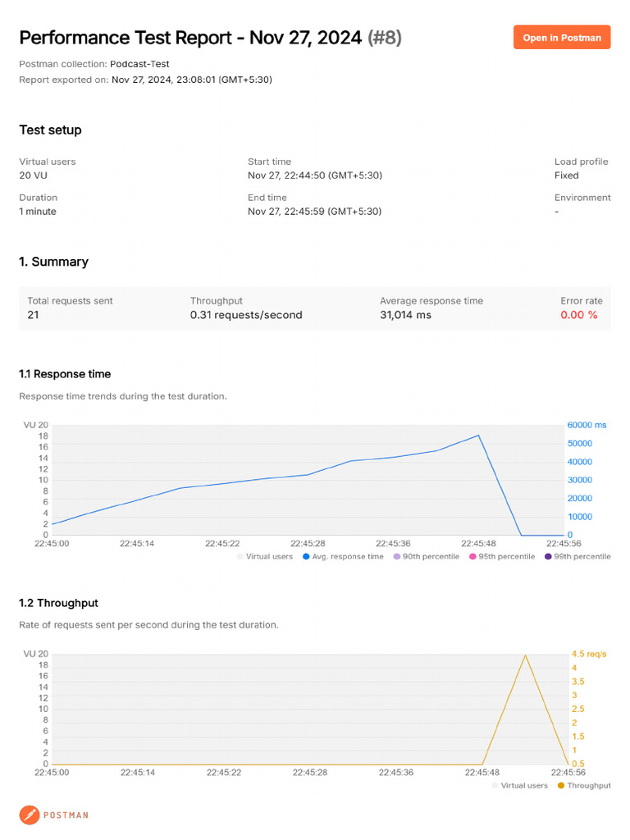Open the report in Postman
Screen dimensions: 630x840
tap(561, 38)
